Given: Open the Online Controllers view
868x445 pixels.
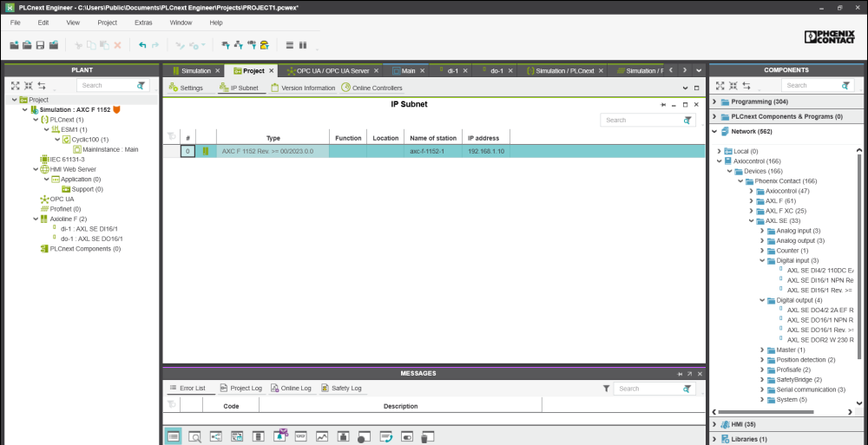Looking at the screenshot, I should click(372, 88).
